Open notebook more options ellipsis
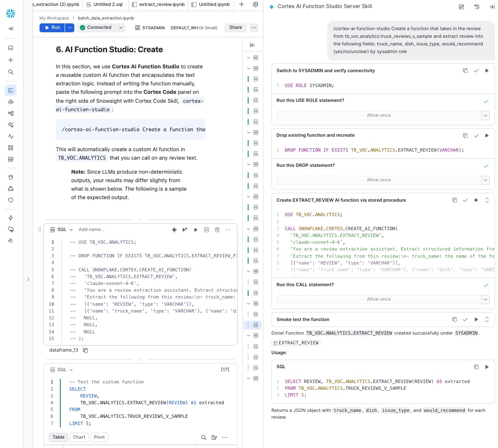Screen dimensions: 498x448 tap(253, 28)
